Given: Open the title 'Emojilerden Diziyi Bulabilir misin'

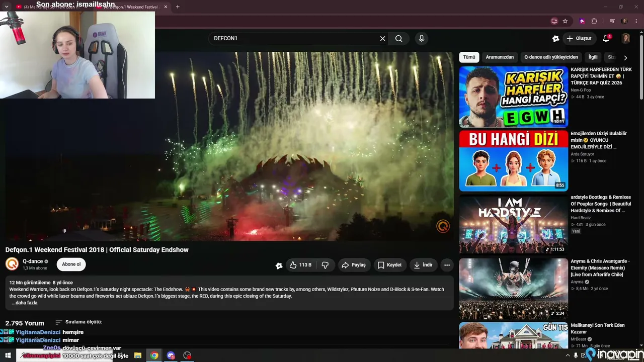Looking at the screenshot, I should pos(599,140).
